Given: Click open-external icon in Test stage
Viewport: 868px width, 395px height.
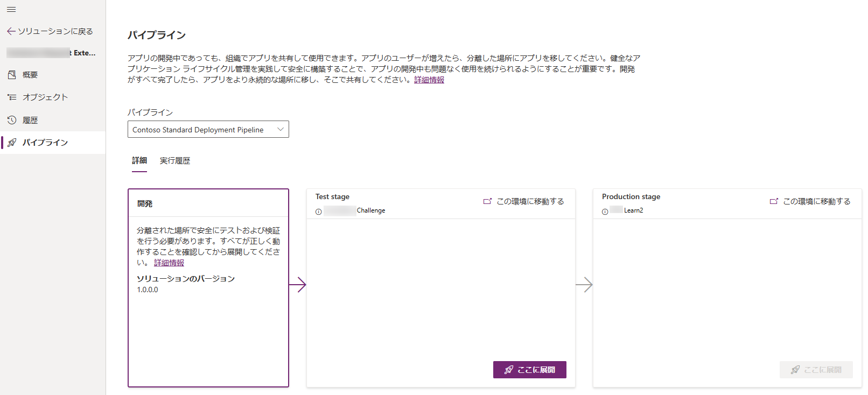Looking at the screenshot, I should pos(487,201).
